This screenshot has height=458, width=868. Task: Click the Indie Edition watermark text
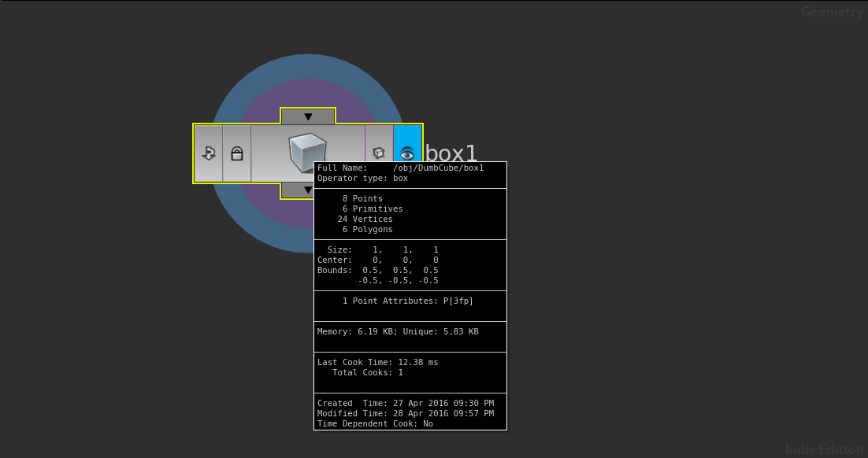824,449
